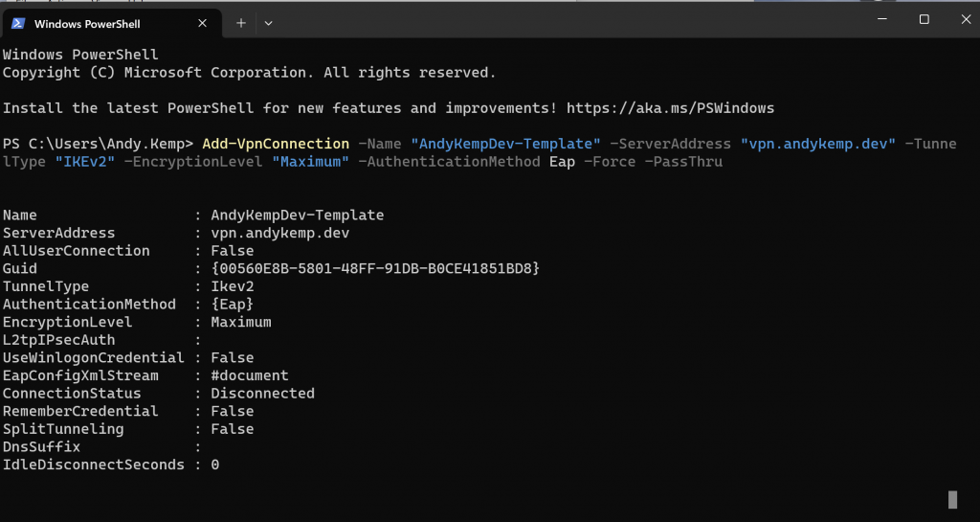This screenshot has width=980, height=522.
Task: Click the Add-VpnConnection command text
Action: tap(276, 144)
